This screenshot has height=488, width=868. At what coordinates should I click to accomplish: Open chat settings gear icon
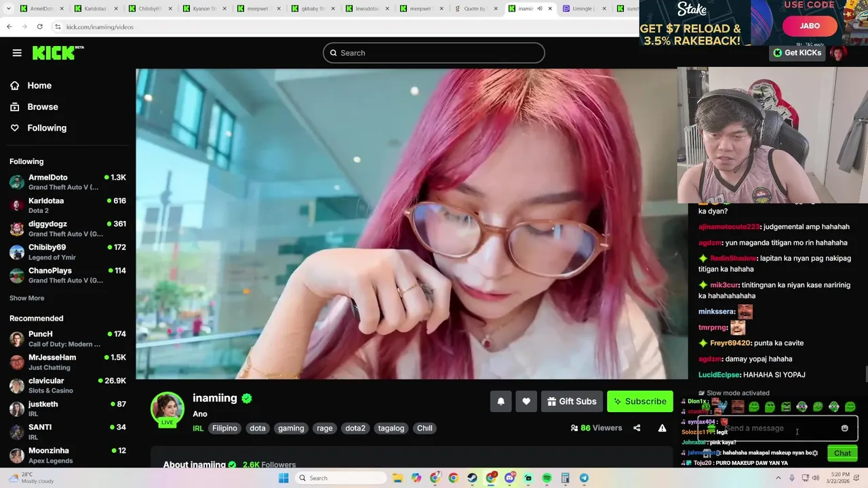pos(814,453)
